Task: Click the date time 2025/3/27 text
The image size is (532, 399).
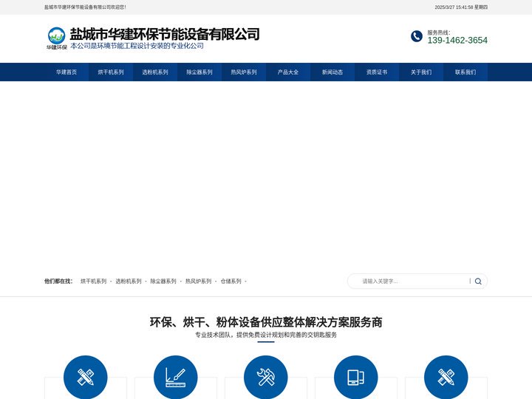Action: pos(461,7)
